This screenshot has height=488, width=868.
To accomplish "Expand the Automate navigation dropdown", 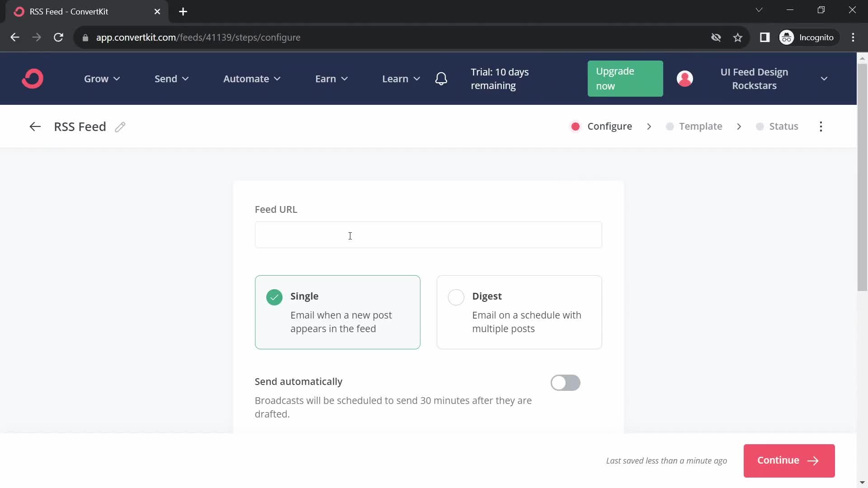I will coord(251,78).
